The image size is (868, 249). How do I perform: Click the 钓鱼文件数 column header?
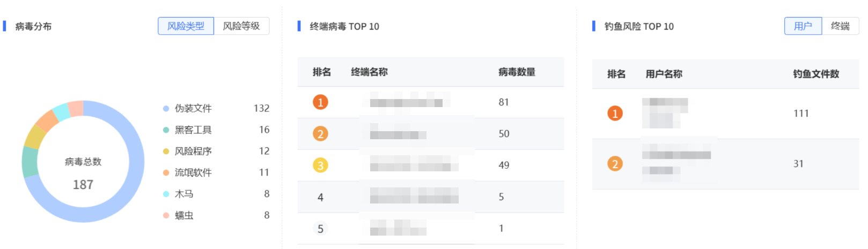point(816,74)
